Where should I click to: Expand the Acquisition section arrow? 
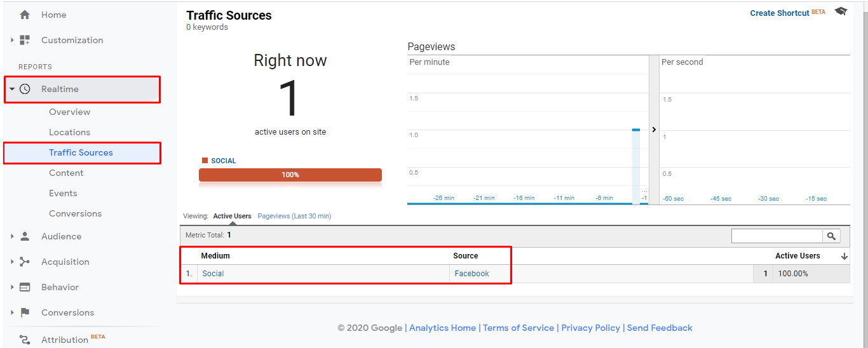coord(12,262)
